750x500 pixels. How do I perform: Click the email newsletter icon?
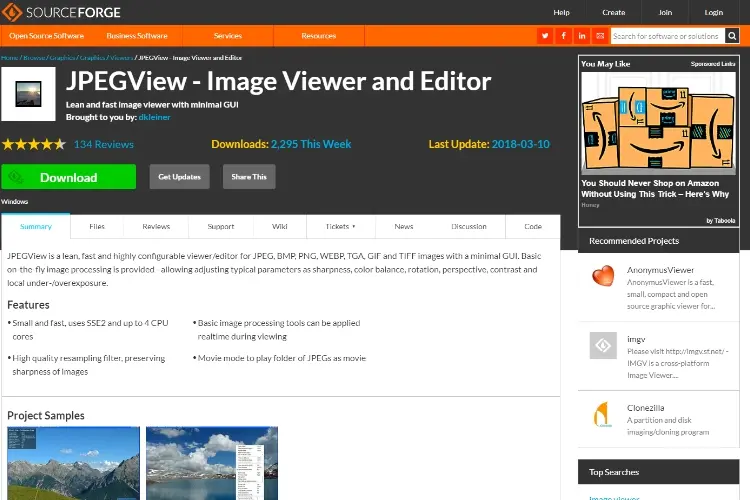[x=600, y=36]
